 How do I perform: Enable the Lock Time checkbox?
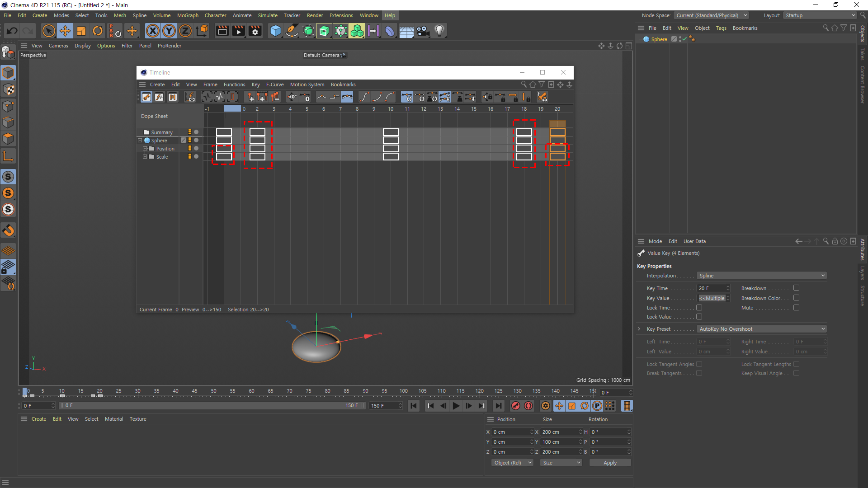(699, 308)
